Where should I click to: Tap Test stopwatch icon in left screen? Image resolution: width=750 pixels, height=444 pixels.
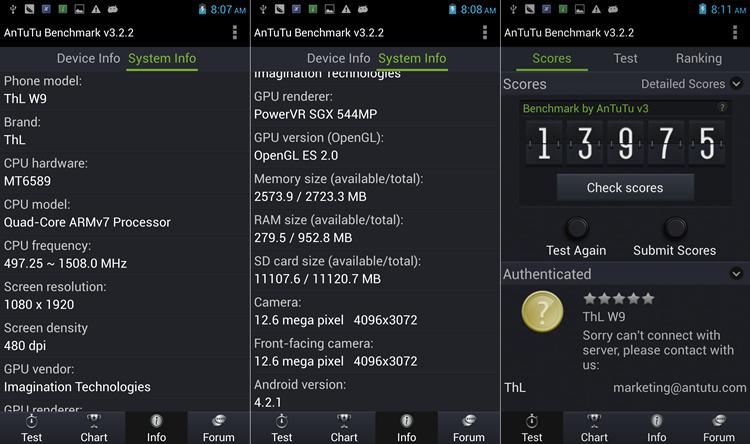pyautogui.click(x=32, y=421)
